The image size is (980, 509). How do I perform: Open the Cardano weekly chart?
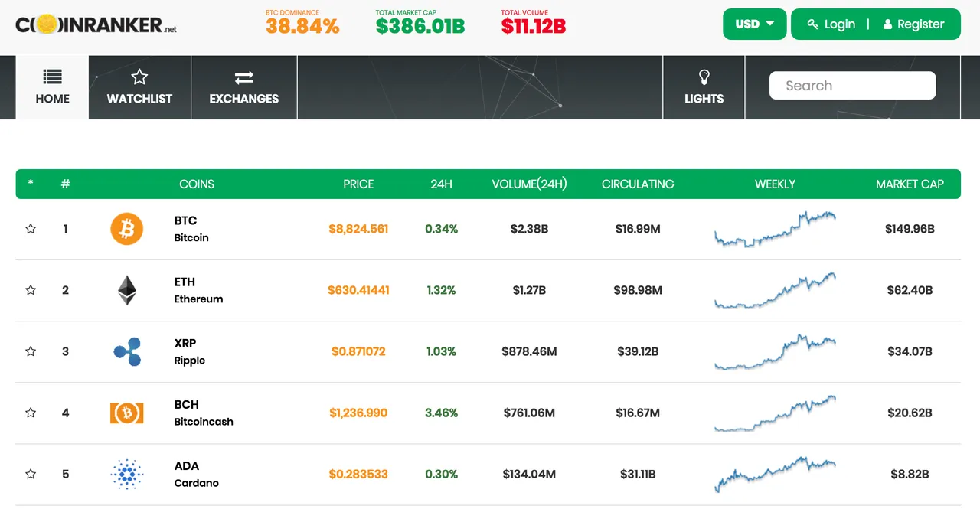[x=775, y=475]
